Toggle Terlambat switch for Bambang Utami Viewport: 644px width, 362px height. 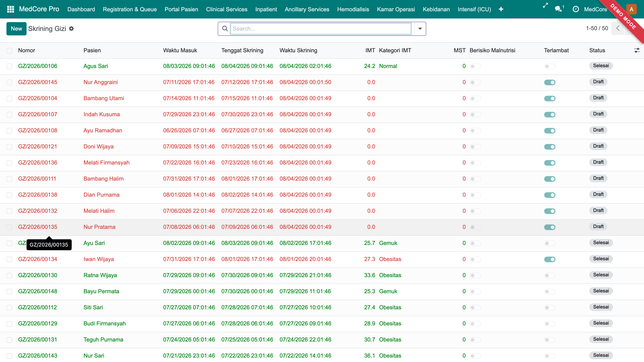[549, 98]
